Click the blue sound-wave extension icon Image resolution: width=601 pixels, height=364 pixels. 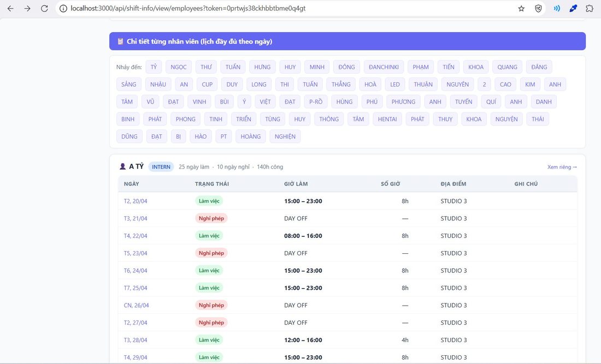(x=557, y=8)
